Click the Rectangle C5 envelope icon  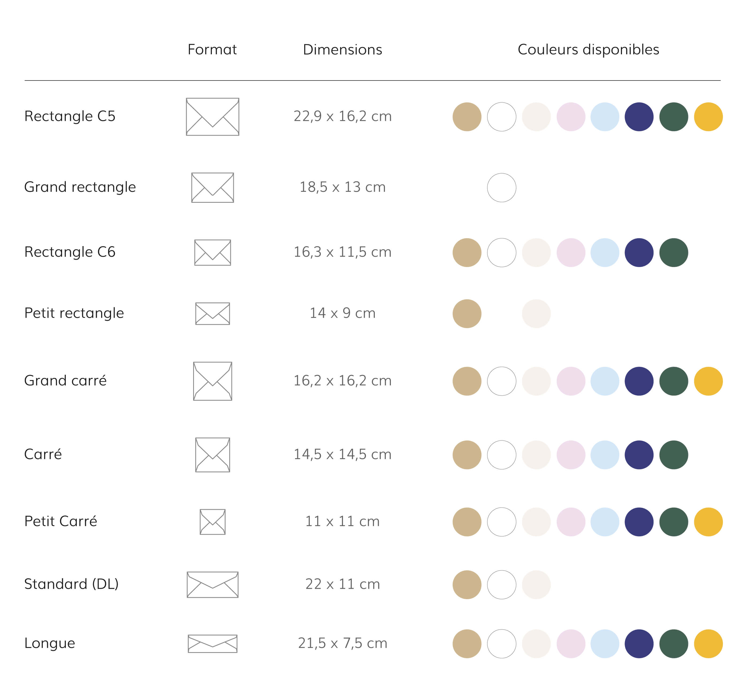point(213,117)
